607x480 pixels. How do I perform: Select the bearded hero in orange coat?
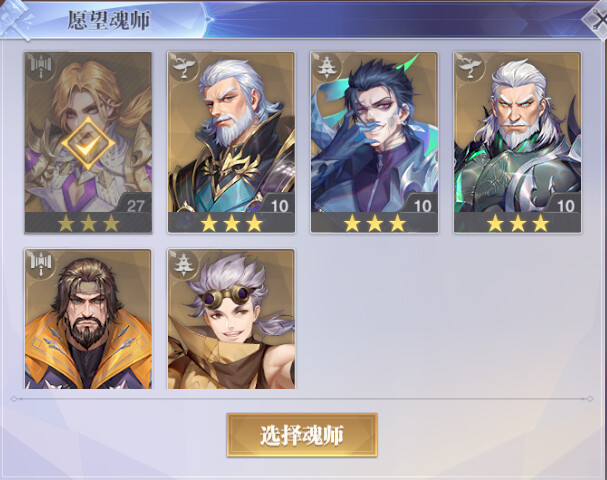(88, 319)
